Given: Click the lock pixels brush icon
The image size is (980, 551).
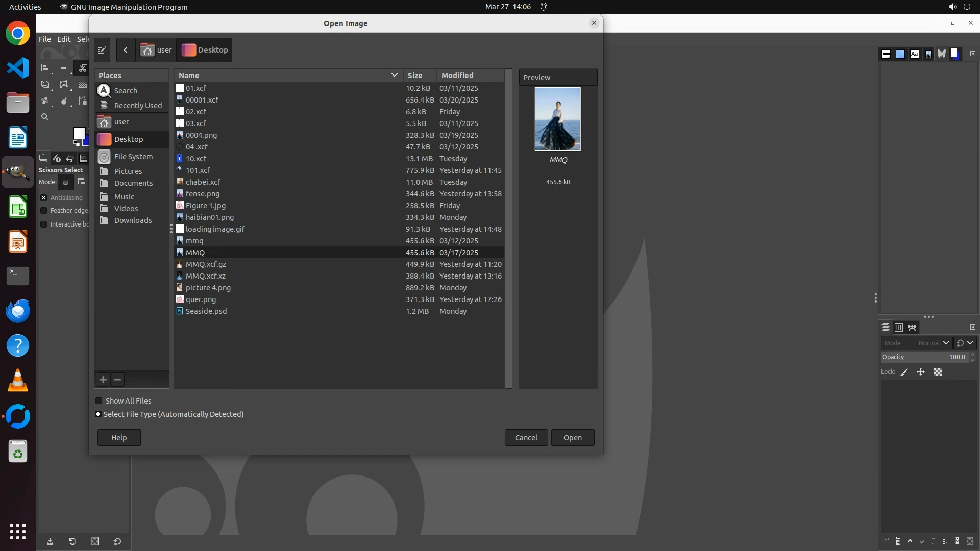Looking at the screenshot, I should click(x=904, y=372).
